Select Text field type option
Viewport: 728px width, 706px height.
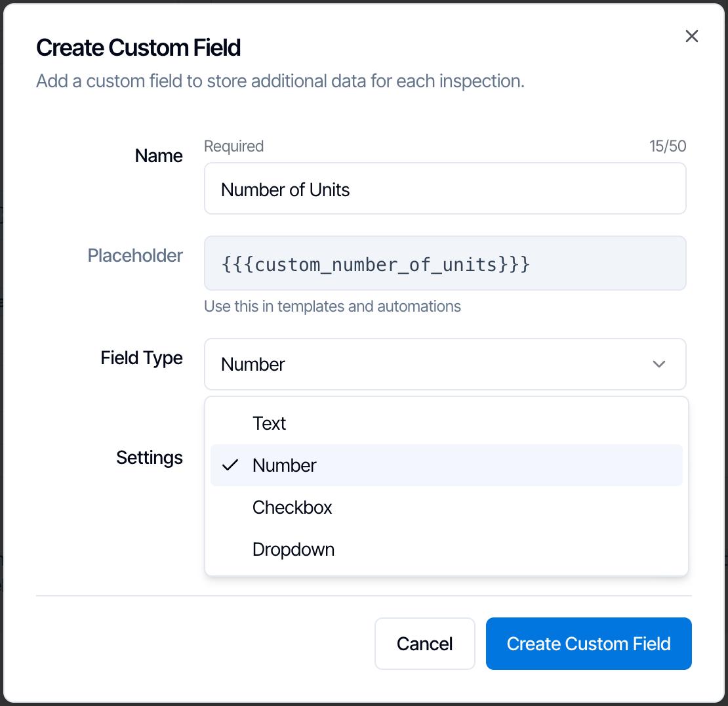[446, 423]
